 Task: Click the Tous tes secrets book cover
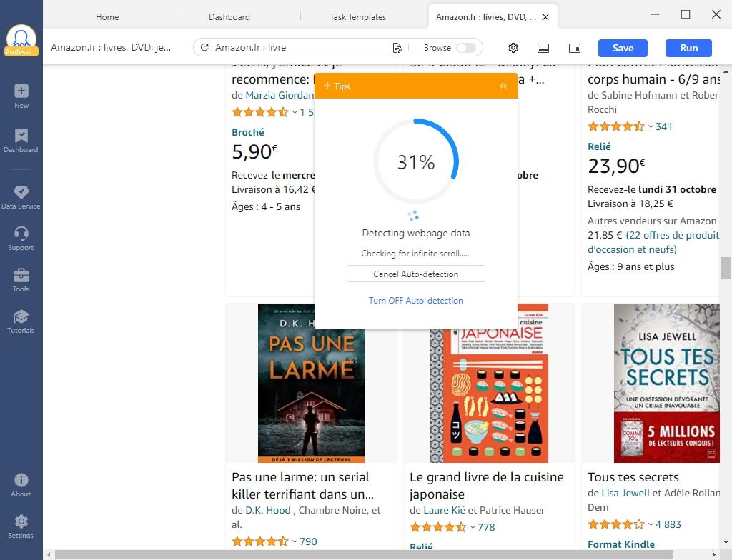coord(667,383)
